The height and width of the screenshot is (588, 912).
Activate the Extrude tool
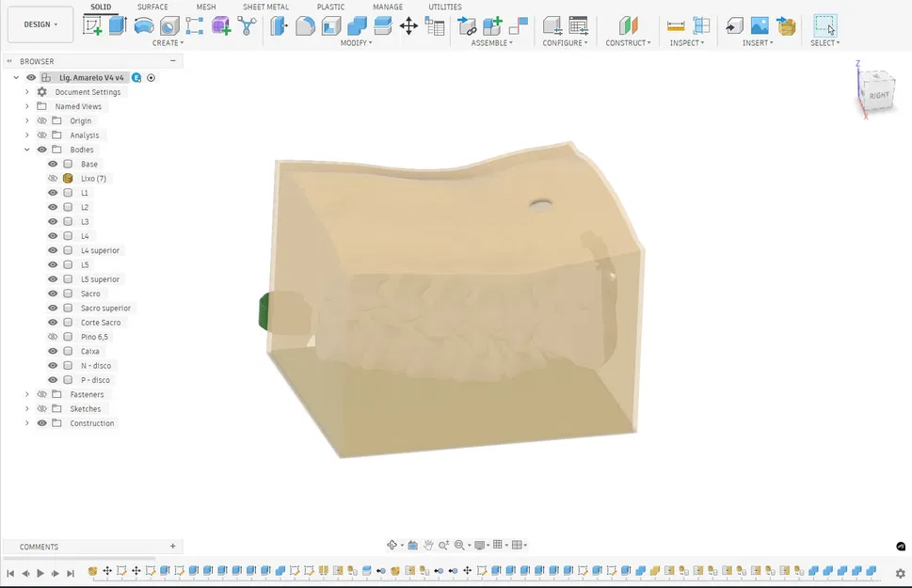[x=118, y=24]
